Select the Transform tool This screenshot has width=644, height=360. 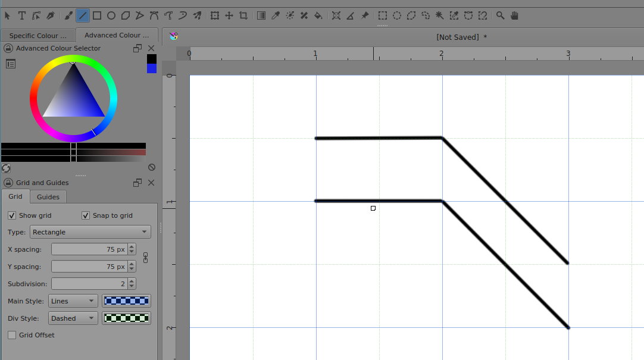point(215,15)
